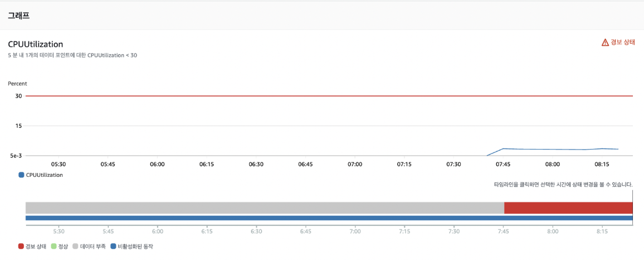Click the 08:15 label on the chart x-axis
Screen dimensions: 644x260
click(x=602, y=163)
